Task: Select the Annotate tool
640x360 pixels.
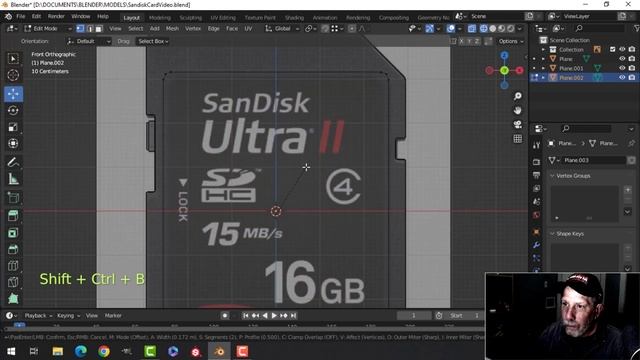Action: click(13, 162)
